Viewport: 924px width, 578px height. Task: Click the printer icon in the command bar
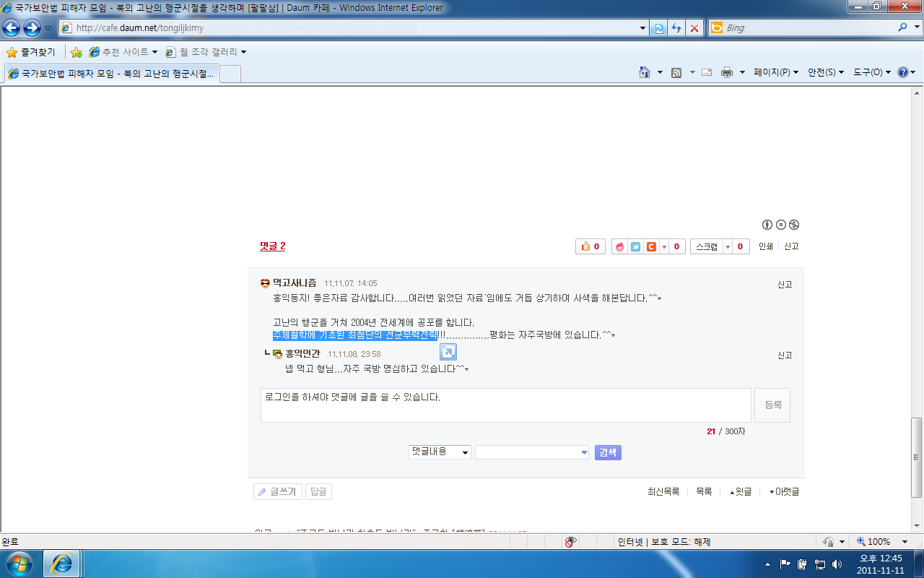click(727, 72)
